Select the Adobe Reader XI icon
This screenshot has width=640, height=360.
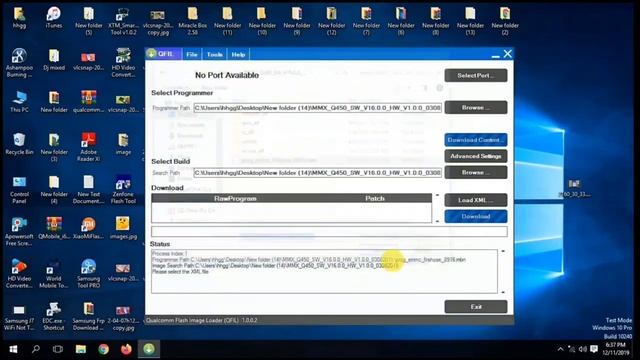click(89, 147)
